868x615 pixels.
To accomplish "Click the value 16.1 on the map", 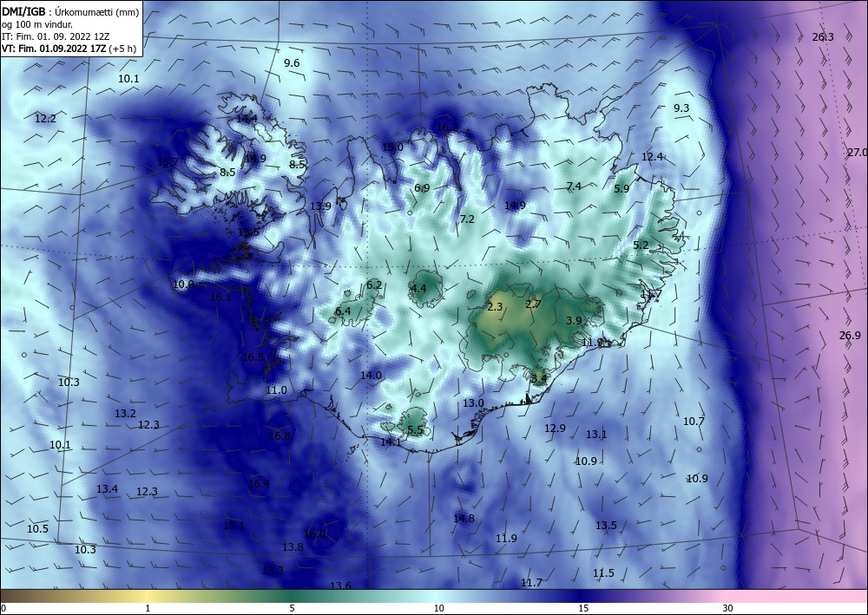I will (x=220, y=297).
